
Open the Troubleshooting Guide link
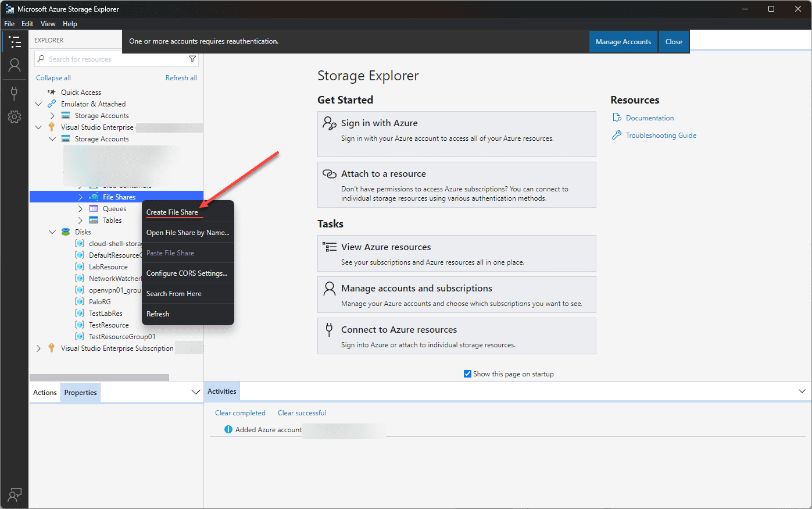tap(661, 135)
